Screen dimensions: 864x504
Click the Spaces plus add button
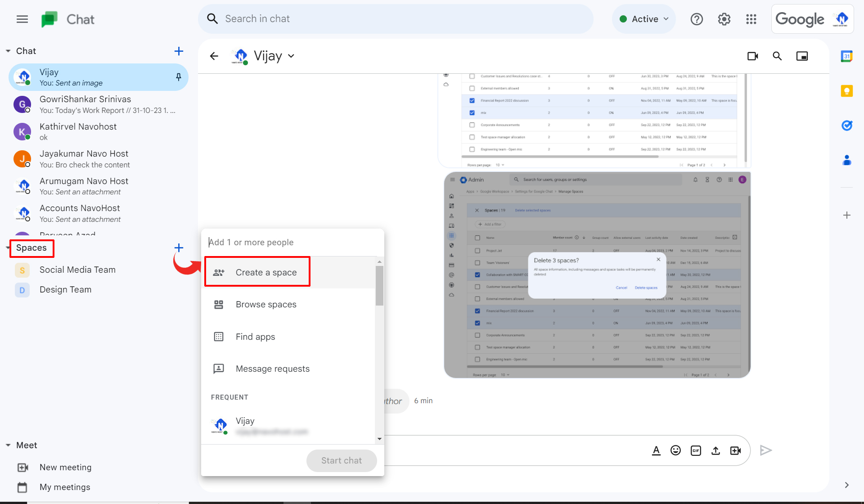(x=179, y=247)
